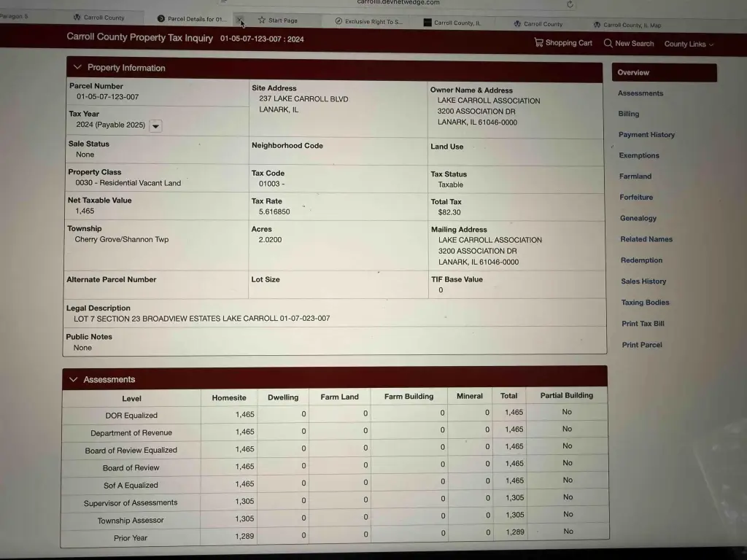Click the browser page reload icon
747x560 pixels.
[570, 4]
